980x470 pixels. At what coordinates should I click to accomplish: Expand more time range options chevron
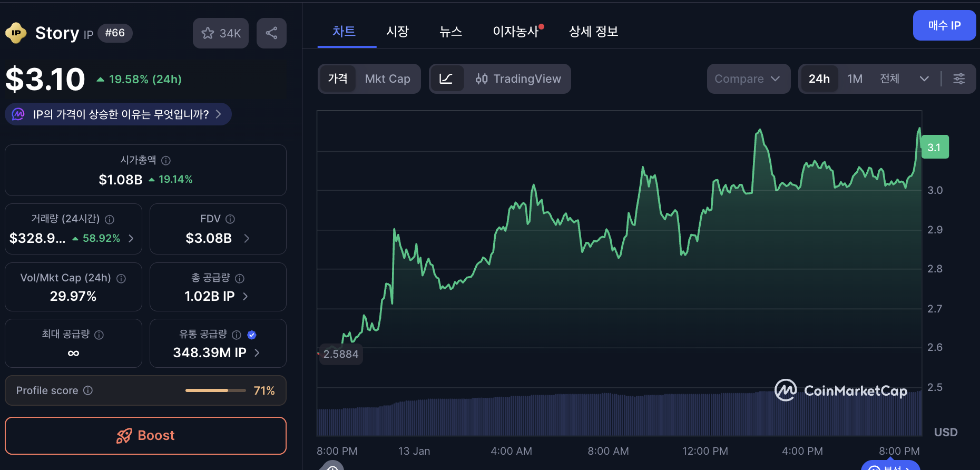924,79
